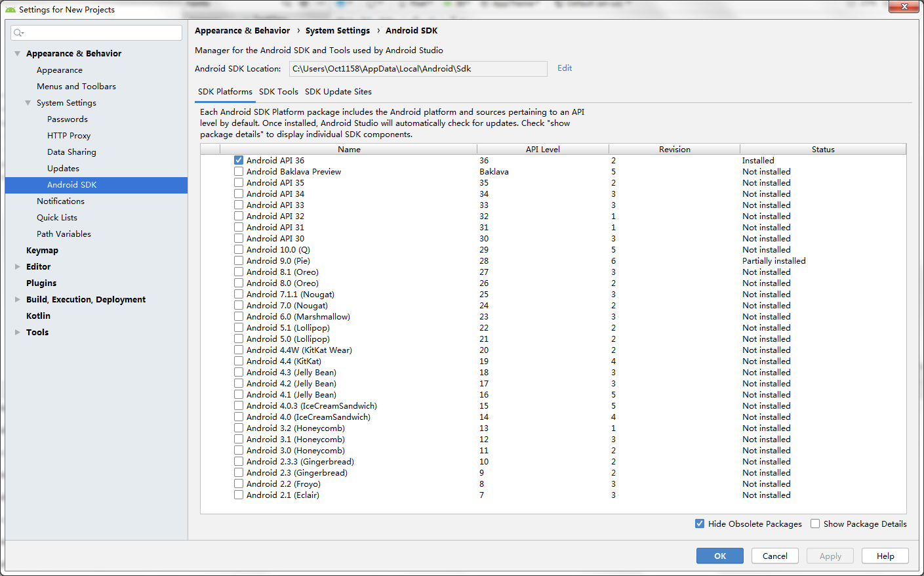
Task: Select Android 4.2 (Jelly Bean) row
Action: pyautogui.click(x=291, y=383)
